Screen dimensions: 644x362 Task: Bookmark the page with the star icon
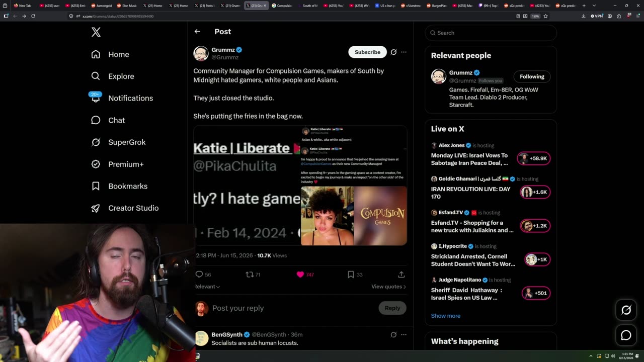click(x=545, y=16)
